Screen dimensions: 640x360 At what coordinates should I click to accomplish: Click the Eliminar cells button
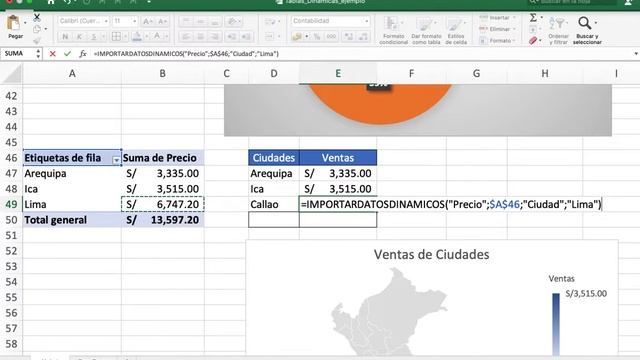coord(496,29)
